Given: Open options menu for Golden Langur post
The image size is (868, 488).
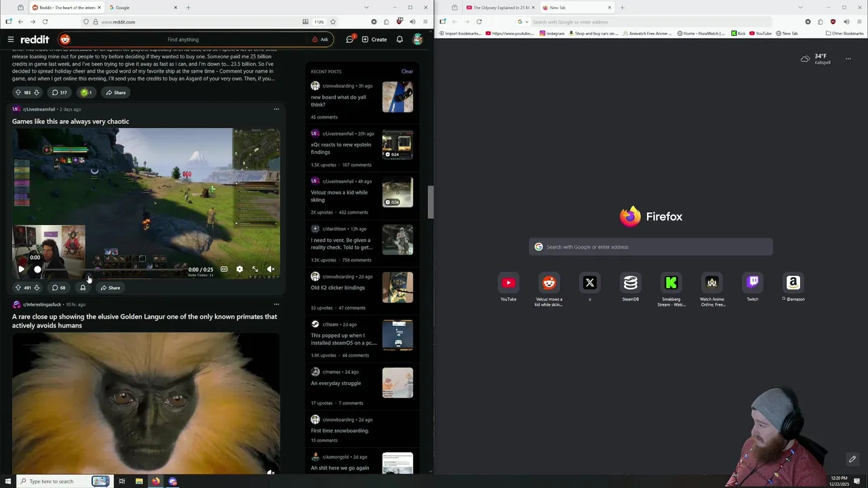Looking at the screenshot, I should click(x=276, y=304).
